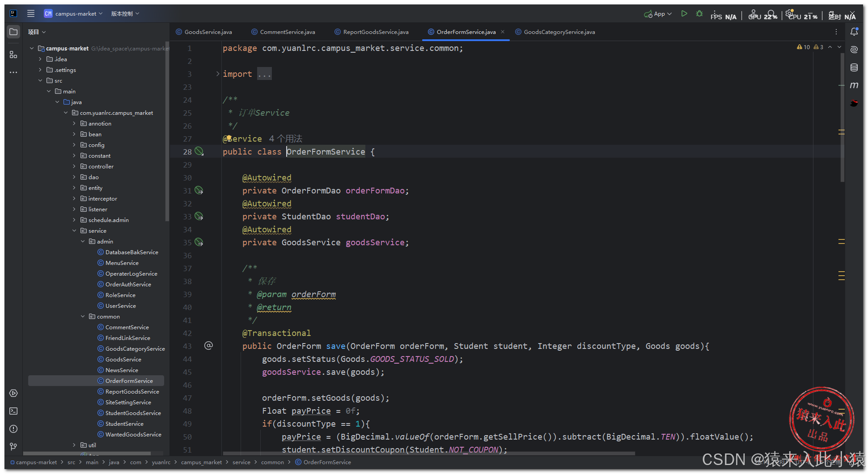Expand the util package

[74, 445]
